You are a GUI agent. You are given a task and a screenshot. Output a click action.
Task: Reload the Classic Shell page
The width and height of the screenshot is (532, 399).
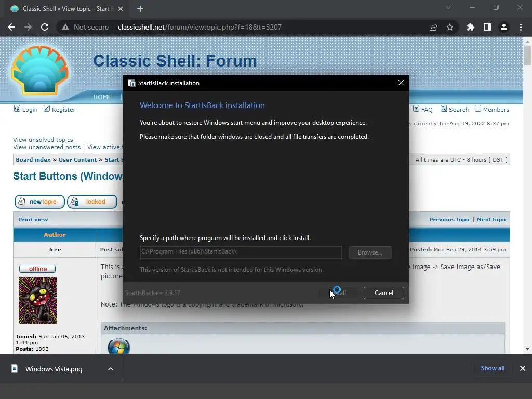45,27
